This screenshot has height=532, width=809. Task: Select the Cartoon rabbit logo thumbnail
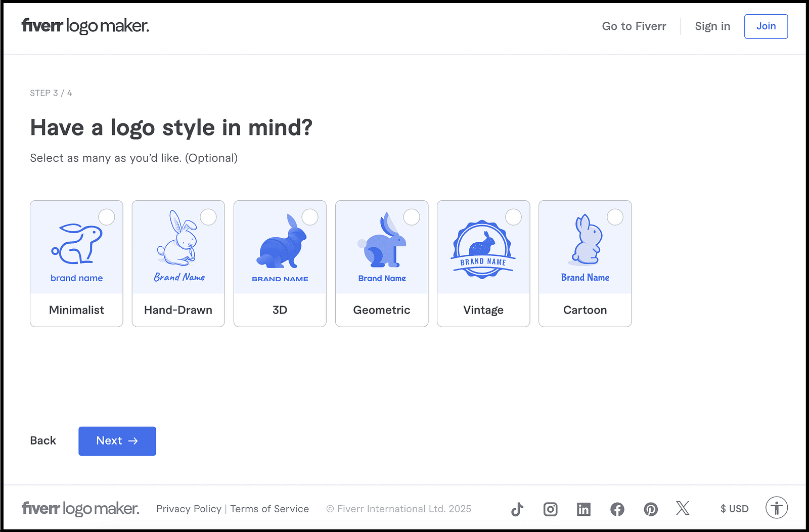pos(585,247)
